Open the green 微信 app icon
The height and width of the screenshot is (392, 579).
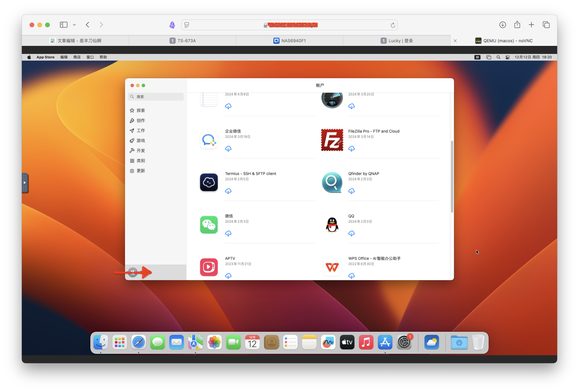pos(209,225)
